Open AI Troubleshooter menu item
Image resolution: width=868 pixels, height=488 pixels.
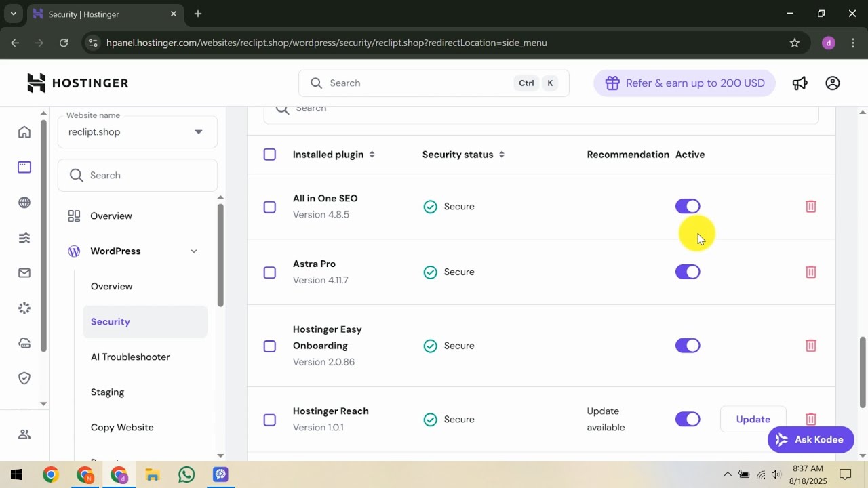click(x=130, y=357)
